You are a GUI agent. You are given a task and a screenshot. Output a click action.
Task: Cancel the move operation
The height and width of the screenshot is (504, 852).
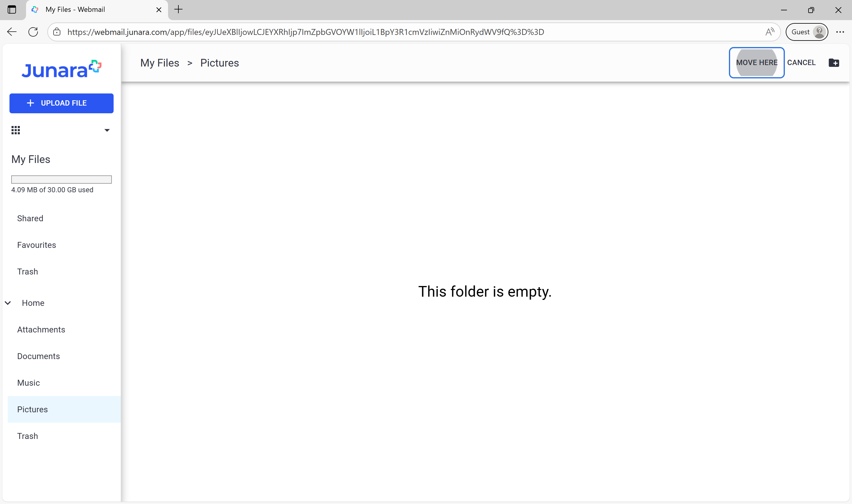tap(801, 63)
